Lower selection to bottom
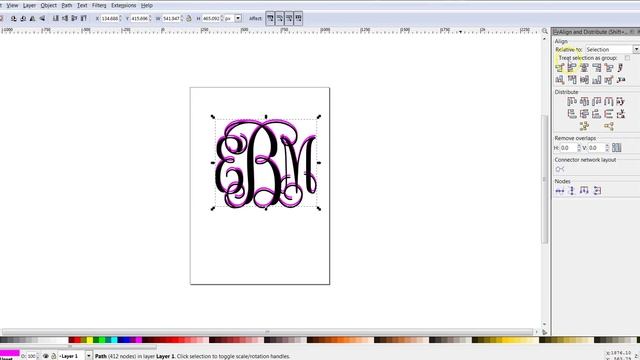Image resolution: width=640 pixels, height=360 pixels. pos(56,18)
